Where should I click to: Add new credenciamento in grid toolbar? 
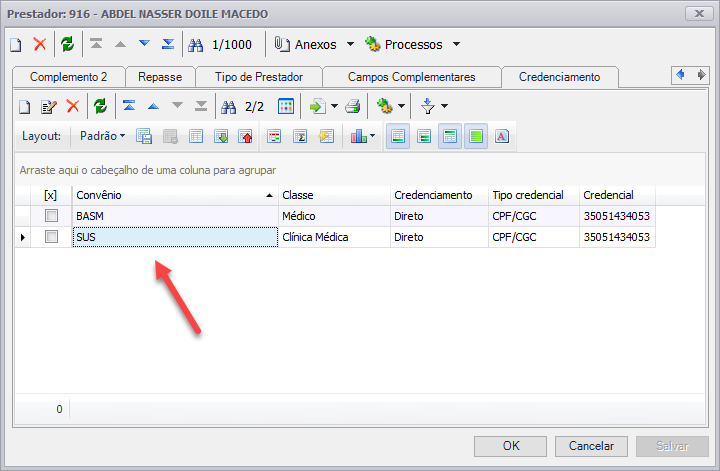tap(25, 107)
